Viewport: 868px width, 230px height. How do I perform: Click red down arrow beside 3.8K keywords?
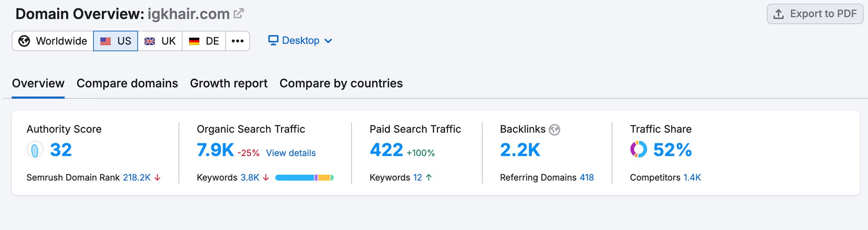pos(266,177)
